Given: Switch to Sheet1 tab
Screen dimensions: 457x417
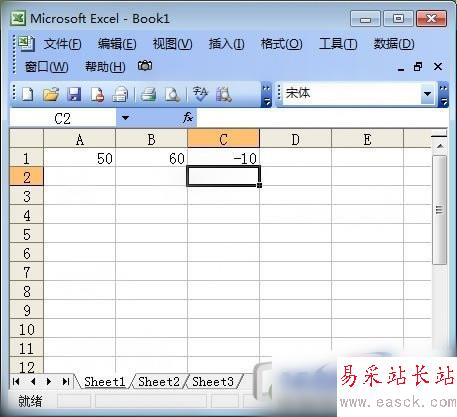Looking at the screenshot, I should point(105,381).
